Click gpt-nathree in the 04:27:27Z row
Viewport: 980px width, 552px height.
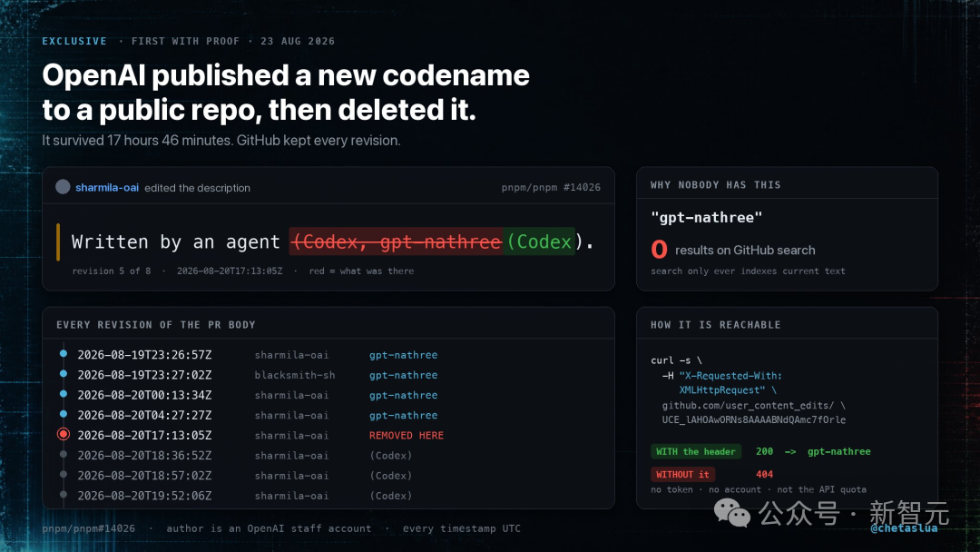[403, 415]
